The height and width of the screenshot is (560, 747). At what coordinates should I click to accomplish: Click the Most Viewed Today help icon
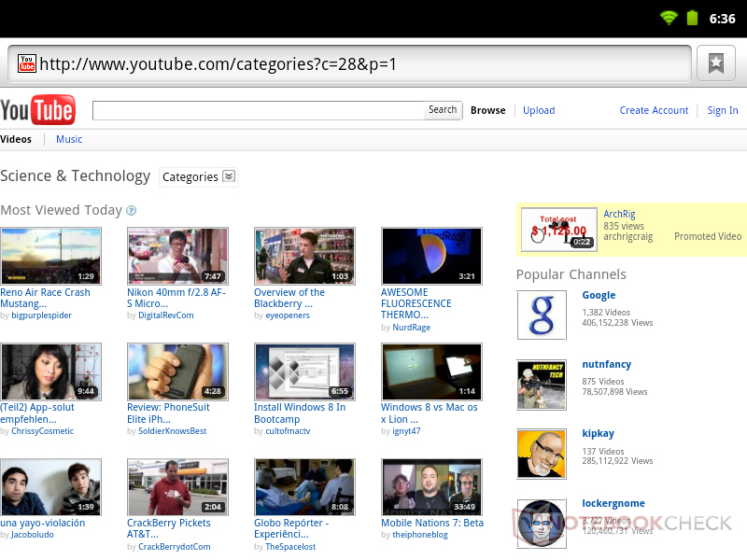point(131,211)
